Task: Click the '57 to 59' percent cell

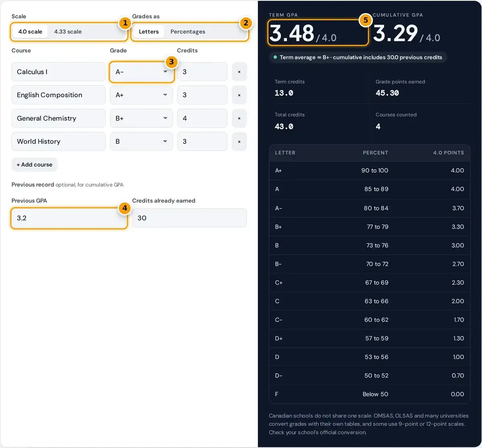Action: pyautogui.click(x=377, y=338)
